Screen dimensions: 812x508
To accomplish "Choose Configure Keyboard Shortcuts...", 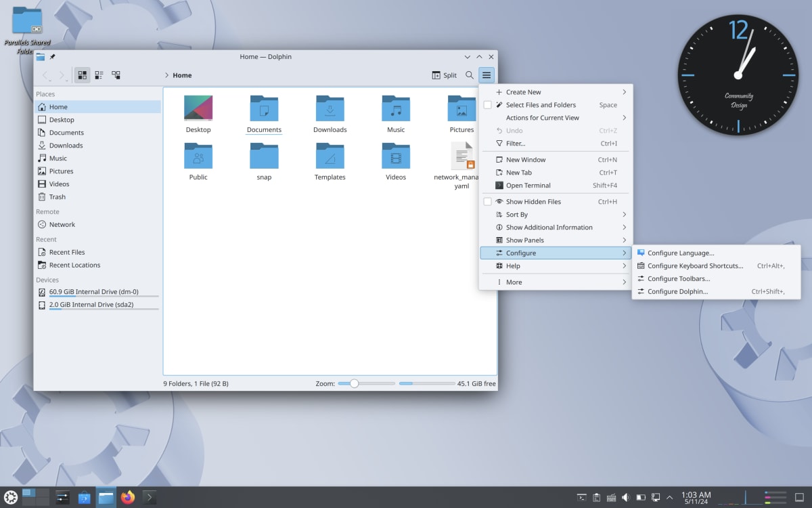I will (716, 266).
